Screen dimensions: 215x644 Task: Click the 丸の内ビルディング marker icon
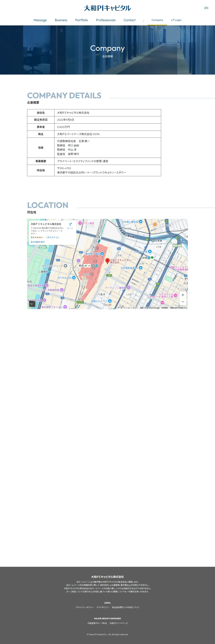coord(65,266)
